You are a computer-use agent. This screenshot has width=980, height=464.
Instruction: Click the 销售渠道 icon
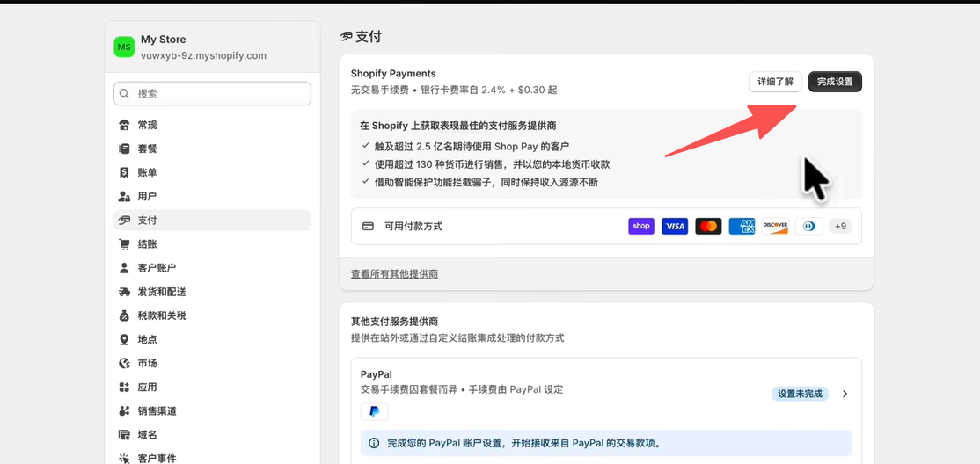click(124, 411)
